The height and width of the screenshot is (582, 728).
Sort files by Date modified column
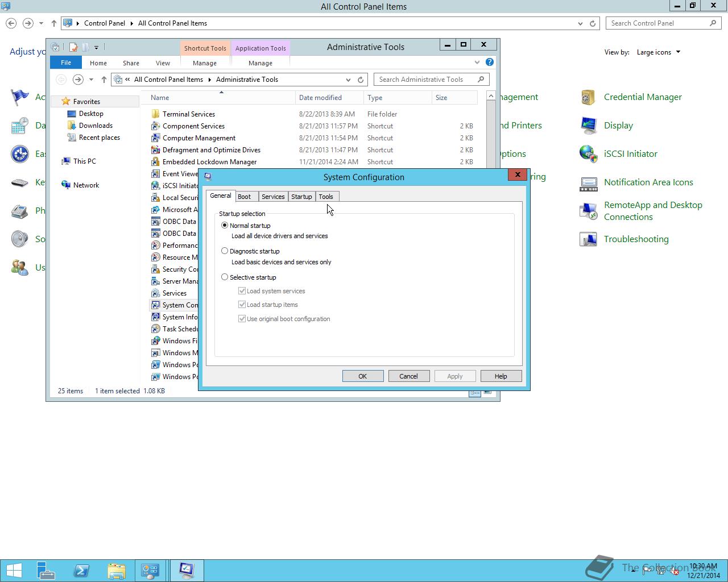(x=329, y=98)
